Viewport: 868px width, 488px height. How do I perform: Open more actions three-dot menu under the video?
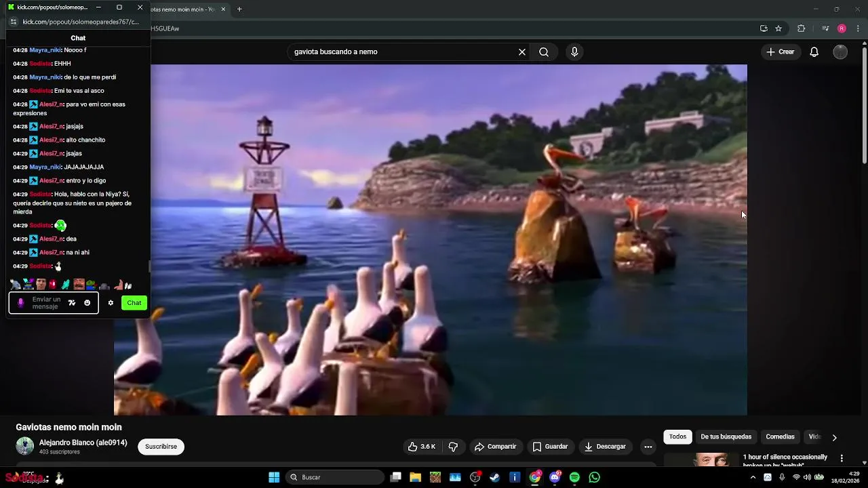click(x=648, y=447)
